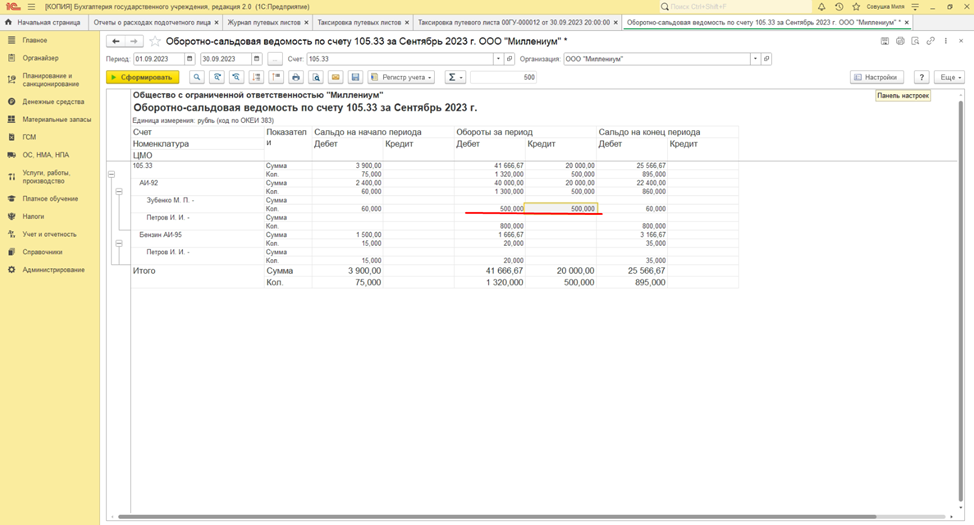Collapse the Бензин АИ-95 group
This screenshot has width=974, height=525.
pos(119,244)
